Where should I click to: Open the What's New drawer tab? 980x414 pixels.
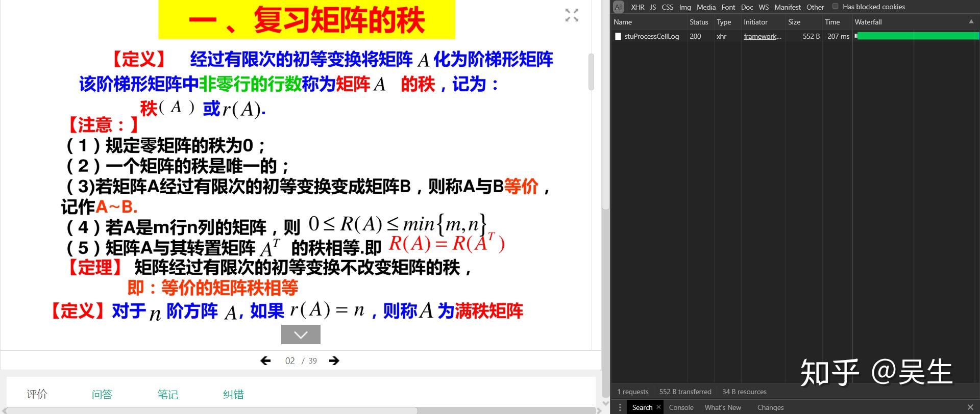coord(723,407)
